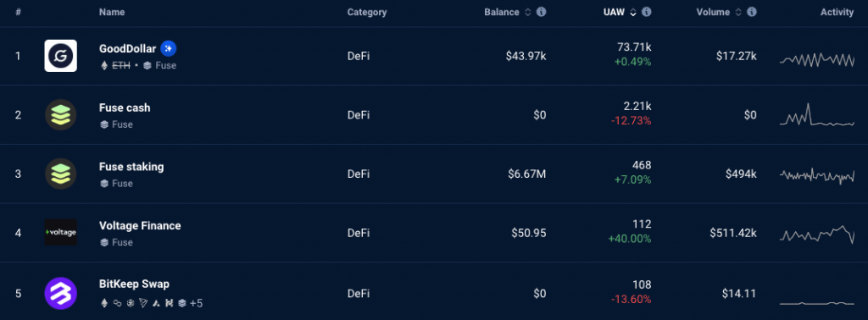Image resolution: width=868 pixels, height=320 pixels.
Task: Open the Voltage Finance logo
Action: point(60,233)
